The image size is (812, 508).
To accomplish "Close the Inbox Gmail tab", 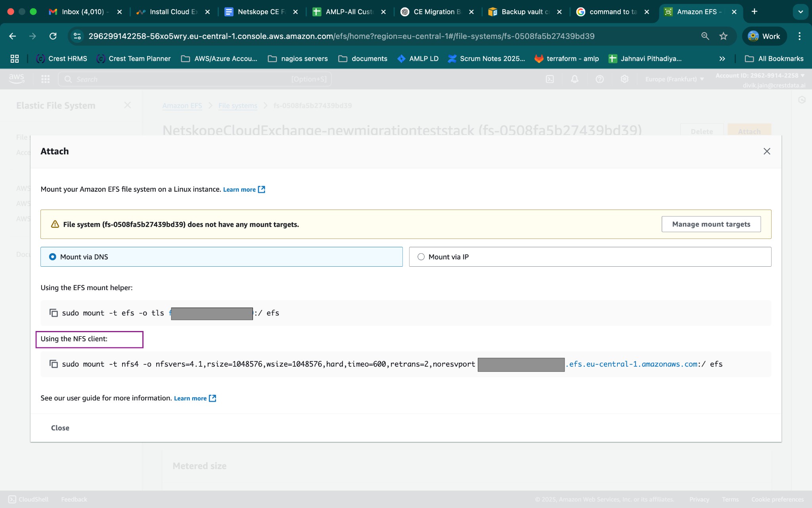I will tap(119, 12).
